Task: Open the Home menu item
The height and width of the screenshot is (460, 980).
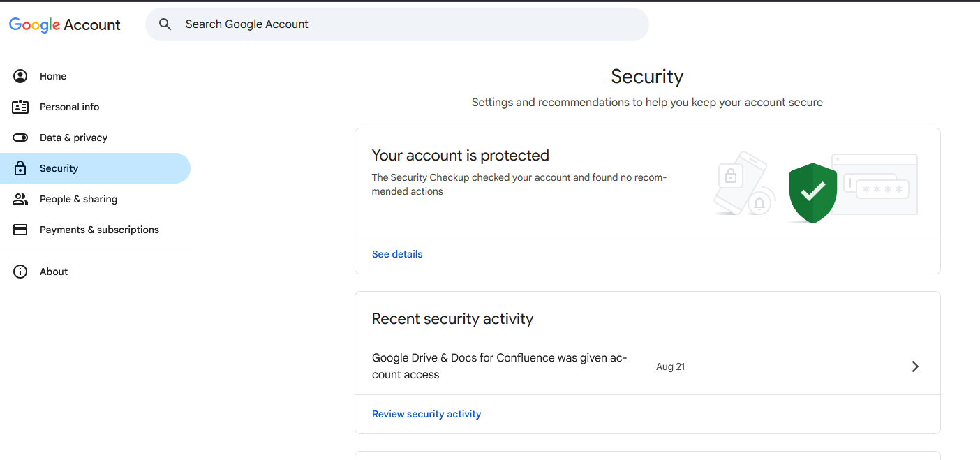Action: (53, 76)
